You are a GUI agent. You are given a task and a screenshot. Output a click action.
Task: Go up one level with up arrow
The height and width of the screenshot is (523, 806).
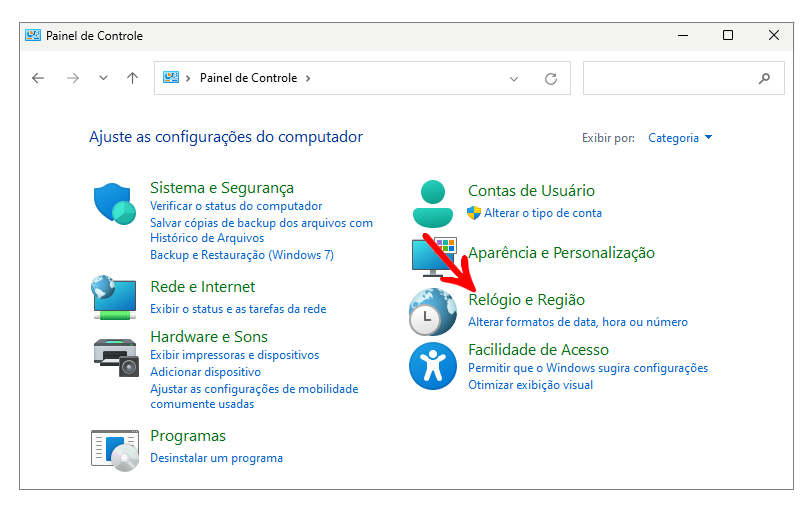[132, 78]
